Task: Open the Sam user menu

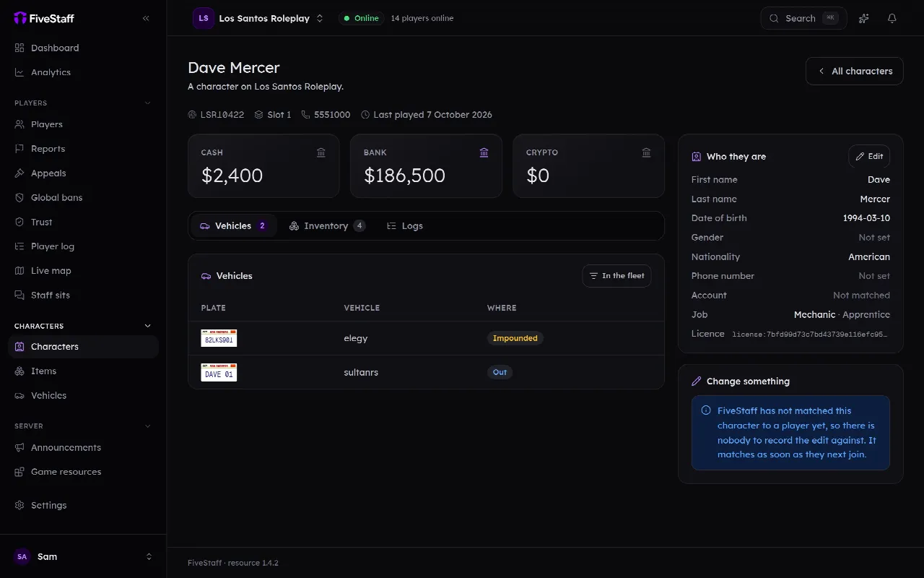Action: pyautogui.click(x=83, y=556)
